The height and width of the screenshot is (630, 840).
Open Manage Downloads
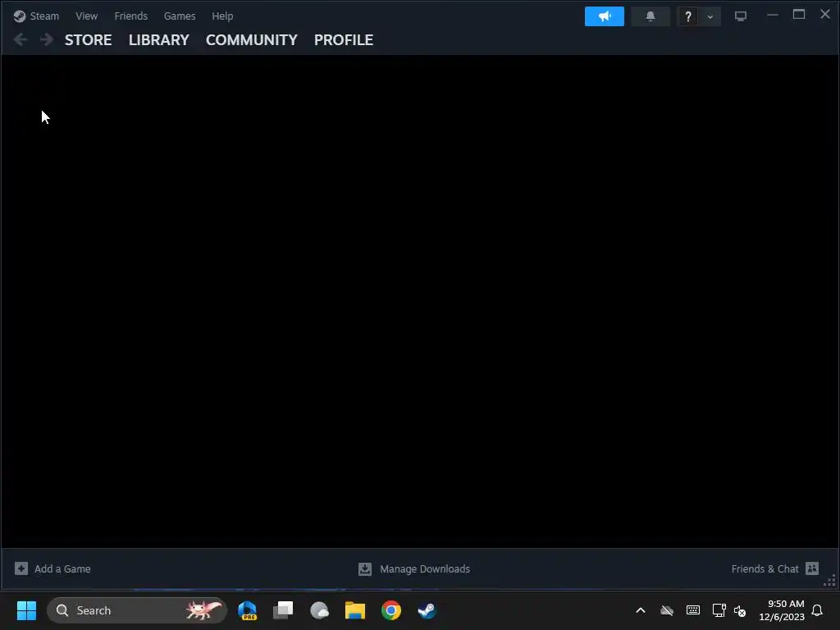click(x=424, y=569)
